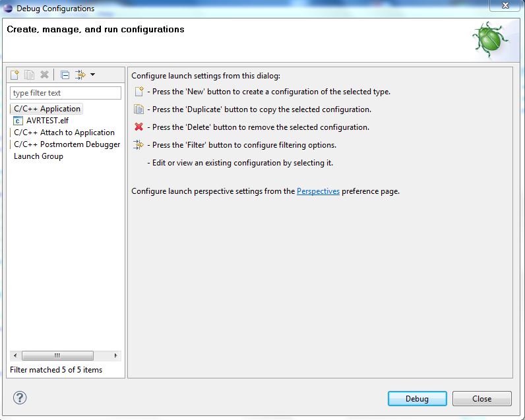Click the New launch configuration icon

[15, 75]
